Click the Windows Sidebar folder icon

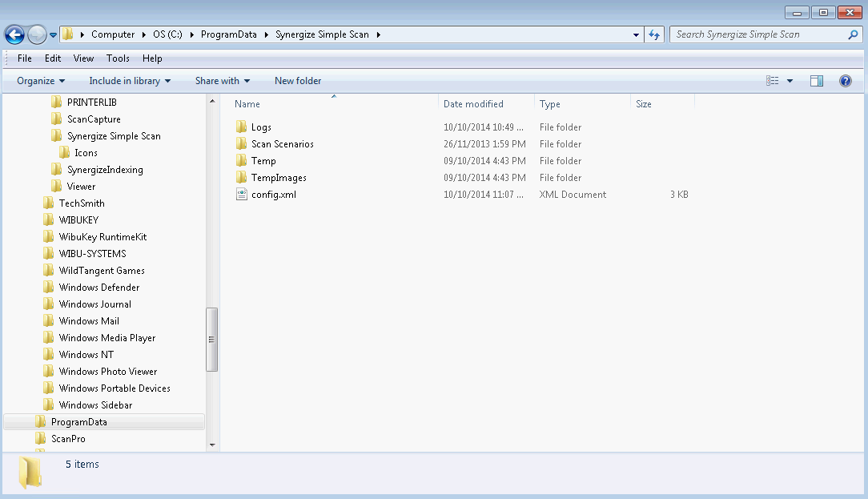(49, 404)
